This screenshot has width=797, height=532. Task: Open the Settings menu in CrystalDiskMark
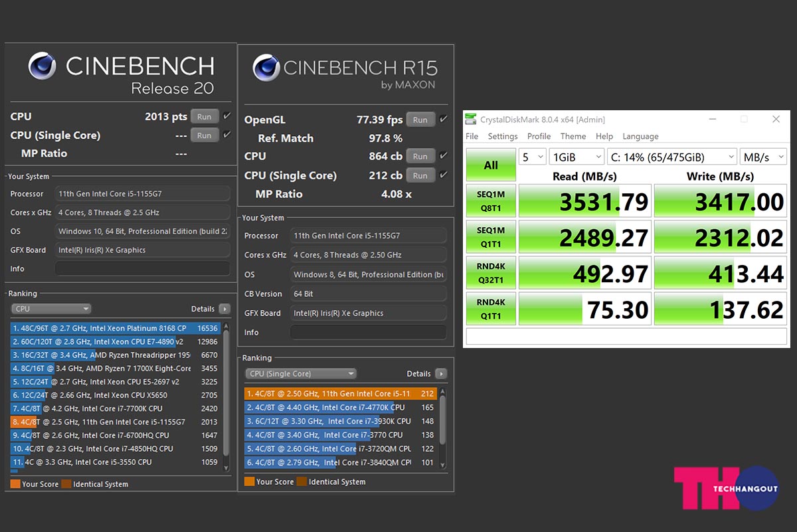[x=503, y=136]
